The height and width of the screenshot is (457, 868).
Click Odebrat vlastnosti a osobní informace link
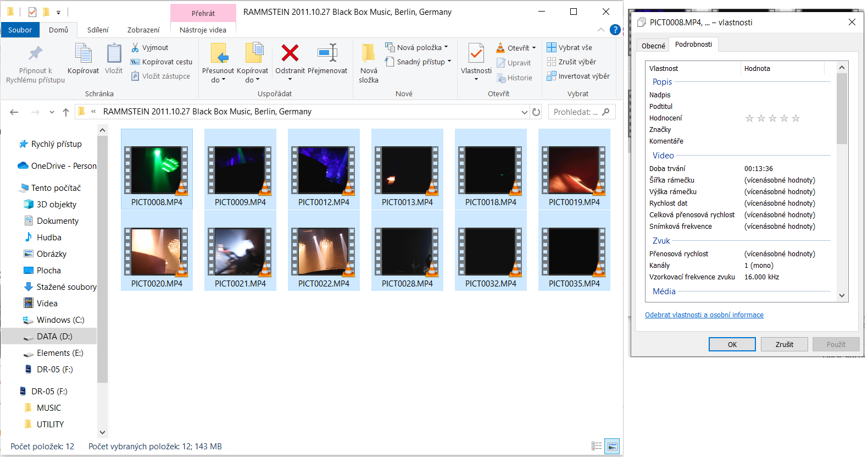704,315
